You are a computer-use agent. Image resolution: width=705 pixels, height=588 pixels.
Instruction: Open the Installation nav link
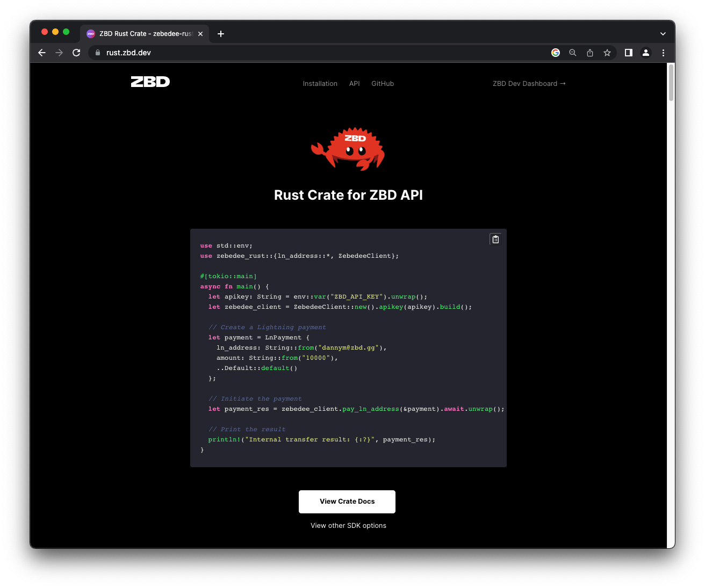coord(320,84)
